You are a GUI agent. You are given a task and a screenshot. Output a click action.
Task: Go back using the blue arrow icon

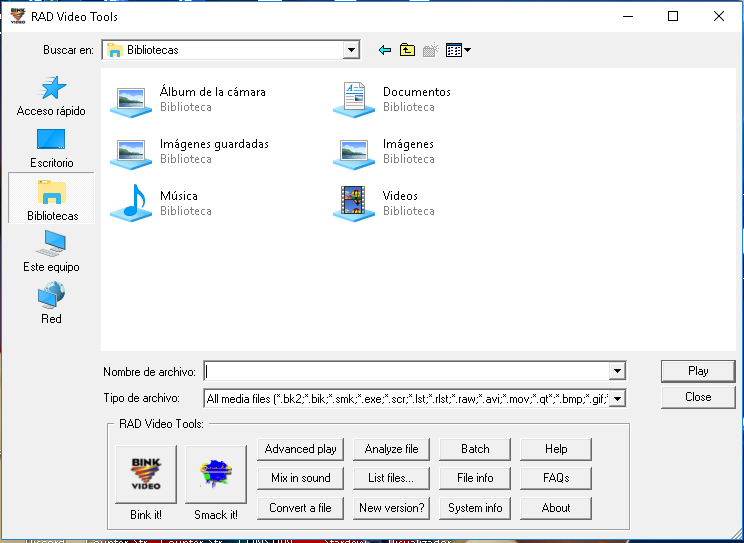click(x=385, y=50)
